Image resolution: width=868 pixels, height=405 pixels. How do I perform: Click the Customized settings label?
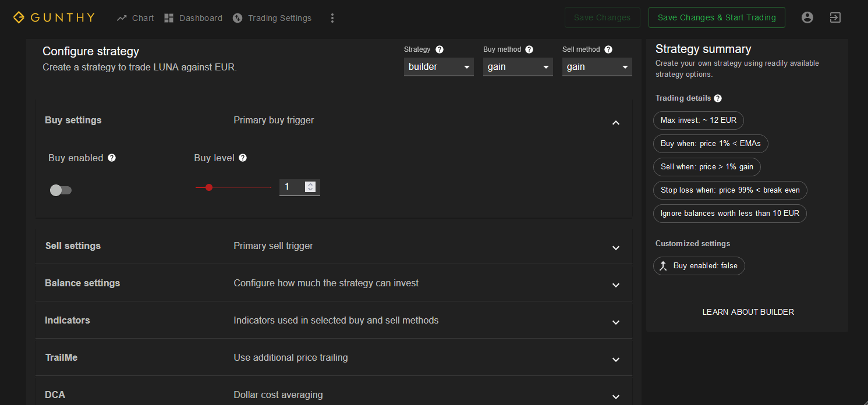(x=693, y=244)
